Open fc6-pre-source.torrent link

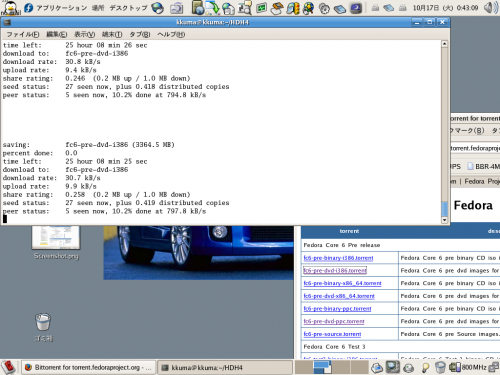pos(332,334)
